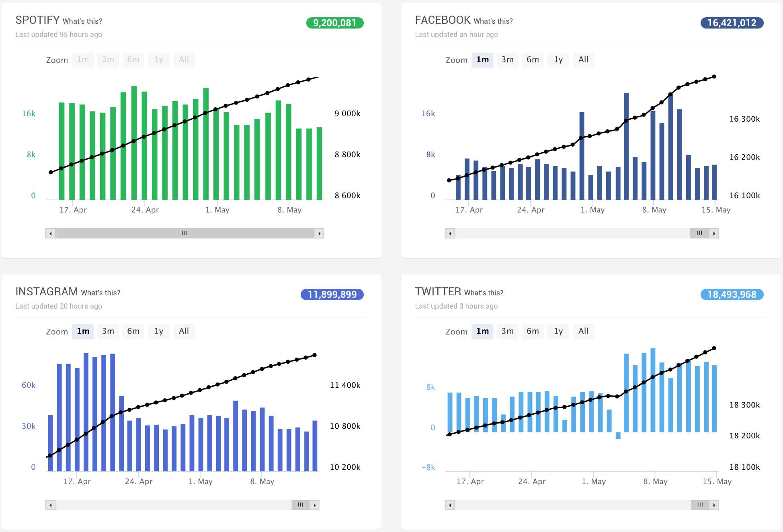The width and height of the screenshot is (783, 532).
Task: Switch Facebook chart to All zoom range
Action: [583, 60]
